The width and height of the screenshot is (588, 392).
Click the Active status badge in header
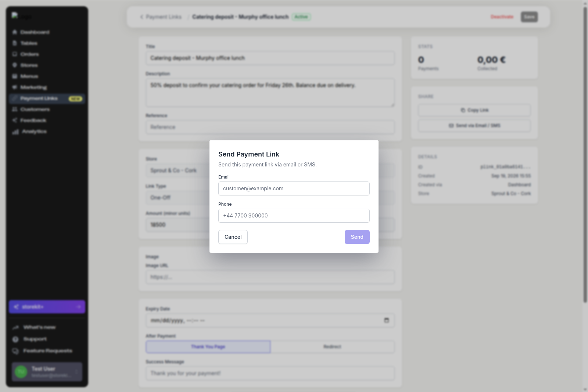[x=301, y=17]
